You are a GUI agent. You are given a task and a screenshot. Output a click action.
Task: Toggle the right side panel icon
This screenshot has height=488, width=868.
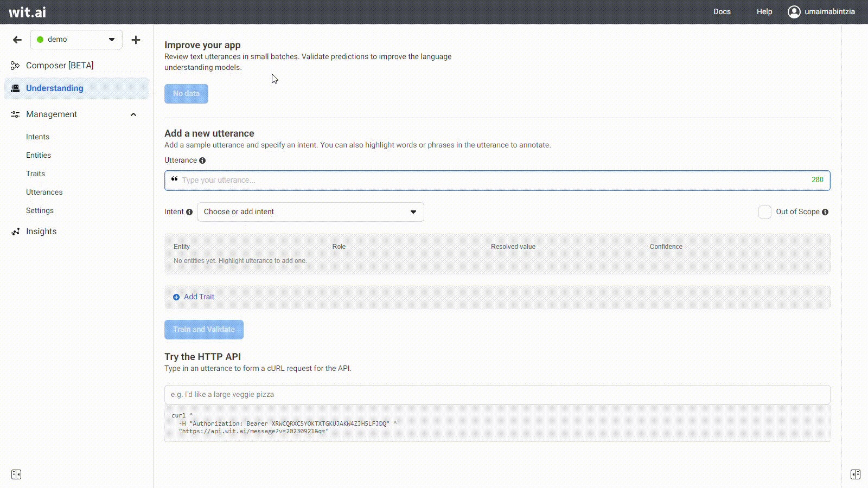(855, 474)
